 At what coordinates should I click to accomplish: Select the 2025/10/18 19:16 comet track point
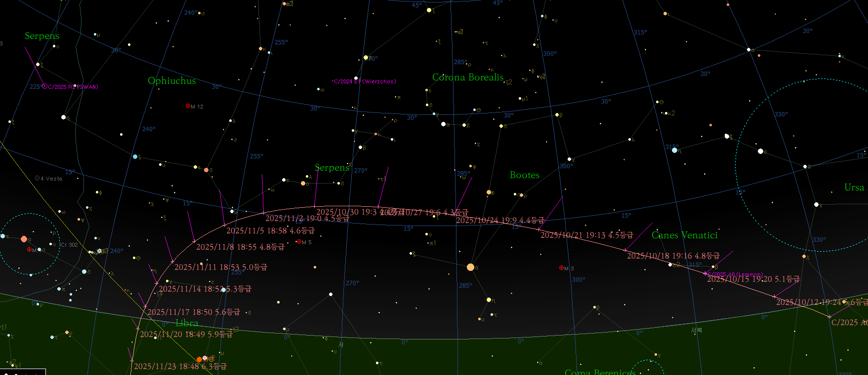(x=625, y=250)
